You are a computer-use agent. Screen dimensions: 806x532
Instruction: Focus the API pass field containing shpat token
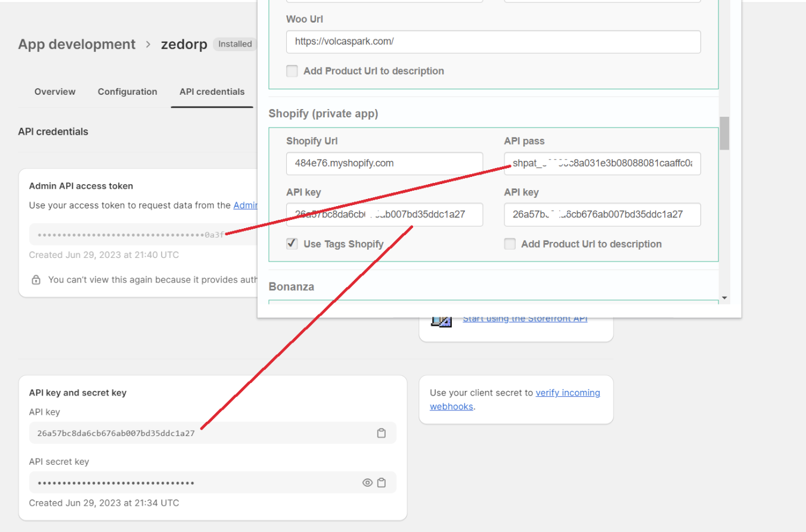[602, 163]
